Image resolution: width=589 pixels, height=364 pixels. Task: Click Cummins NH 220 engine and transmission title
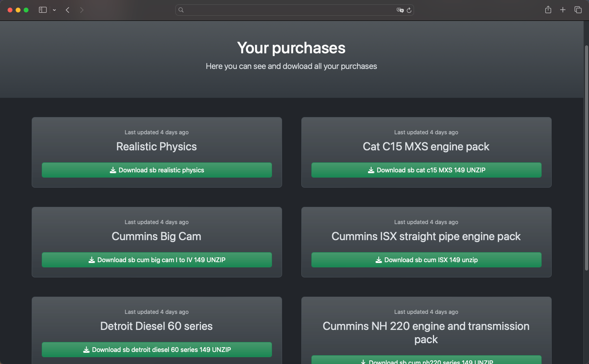click(x=426, y=333)
